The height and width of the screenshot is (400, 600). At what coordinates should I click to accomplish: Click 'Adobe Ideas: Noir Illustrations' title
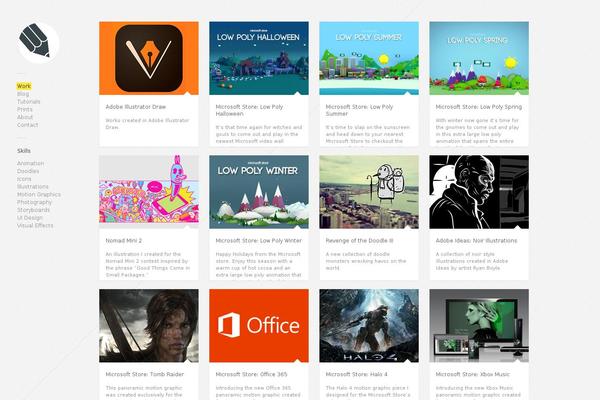476,241
